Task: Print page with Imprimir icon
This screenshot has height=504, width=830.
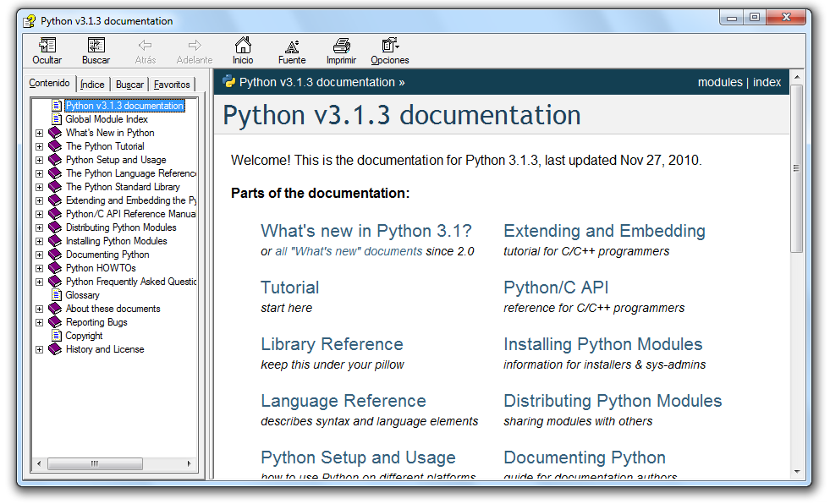Action: 341,46
